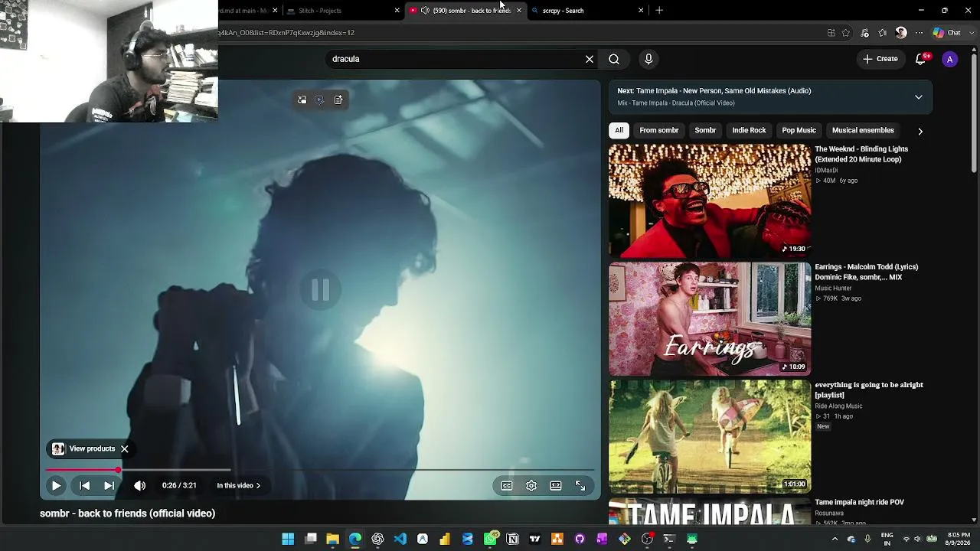The width and height of the screenshot is (980, 551).
Task: Open the video player settings gear
Action: click(531, 485)
